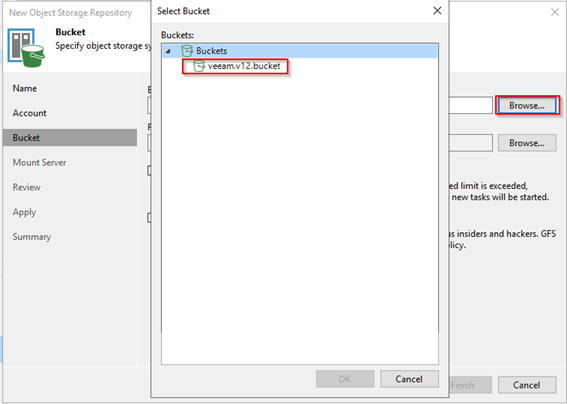Close the Select Bucket dialog
This screenshot has height=404, width=567.
coord(437,11)
